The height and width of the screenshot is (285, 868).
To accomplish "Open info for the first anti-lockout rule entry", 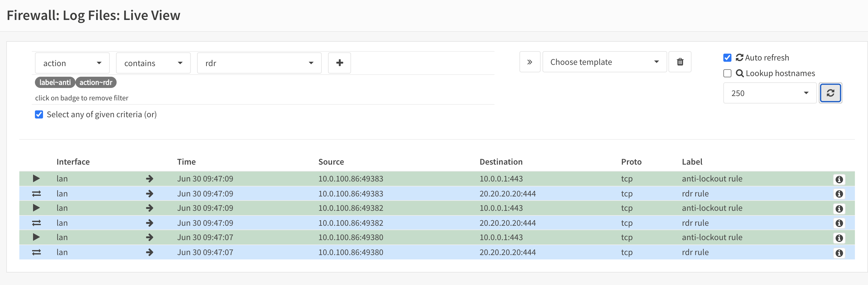I will [839, 179].
